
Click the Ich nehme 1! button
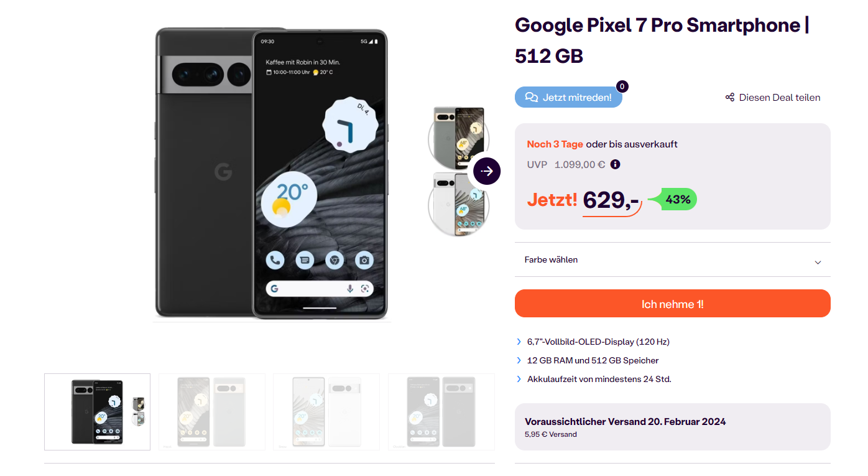672,304
